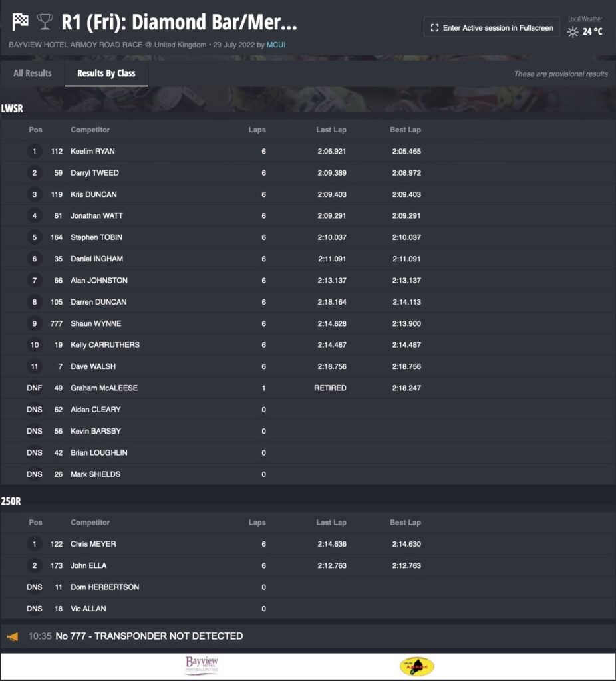
Task: Open the Bayview Hotel sponsor logo
Action: [202, 665]
